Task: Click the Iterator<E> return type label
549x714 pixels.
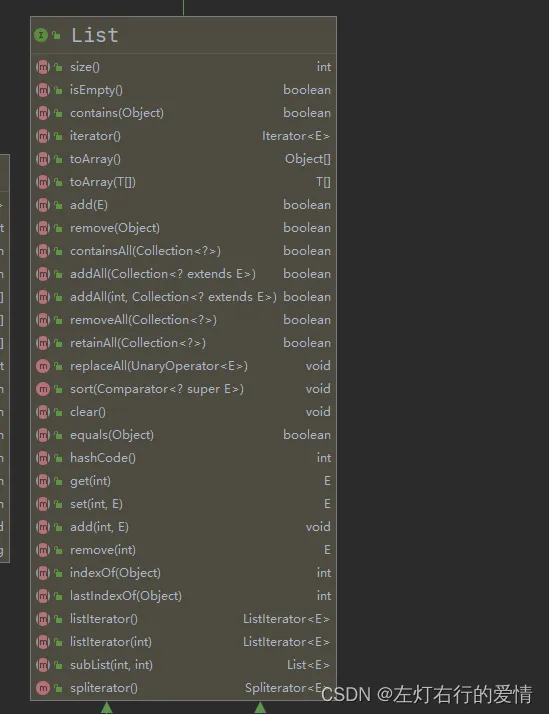Action: click(x=296, y=136)
